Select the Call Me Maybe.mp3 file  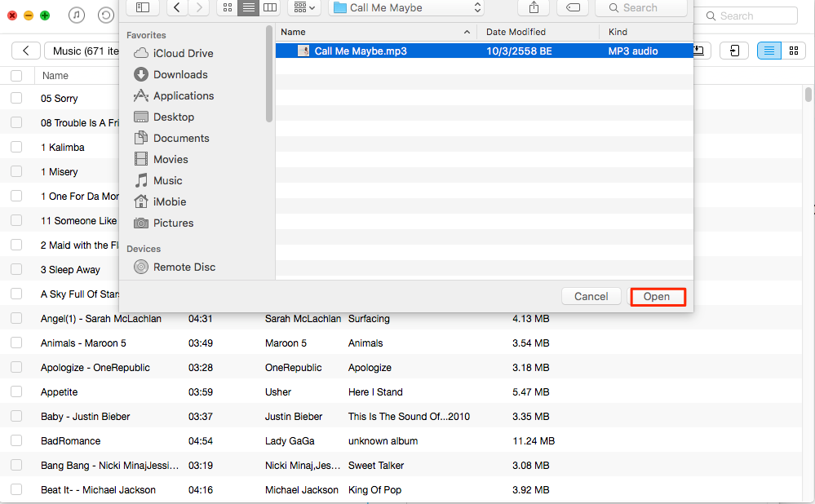pos(484,51)
